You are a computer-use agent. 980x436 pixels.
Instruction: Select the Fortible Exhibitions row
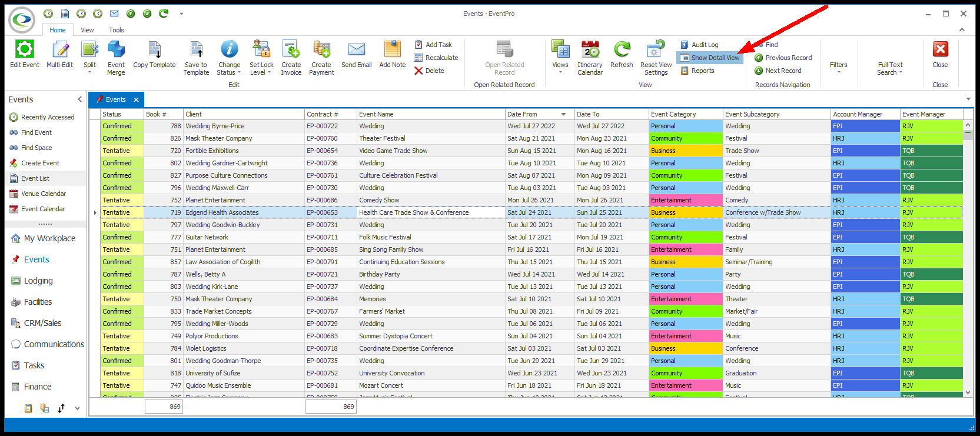[x=531, y=151]
